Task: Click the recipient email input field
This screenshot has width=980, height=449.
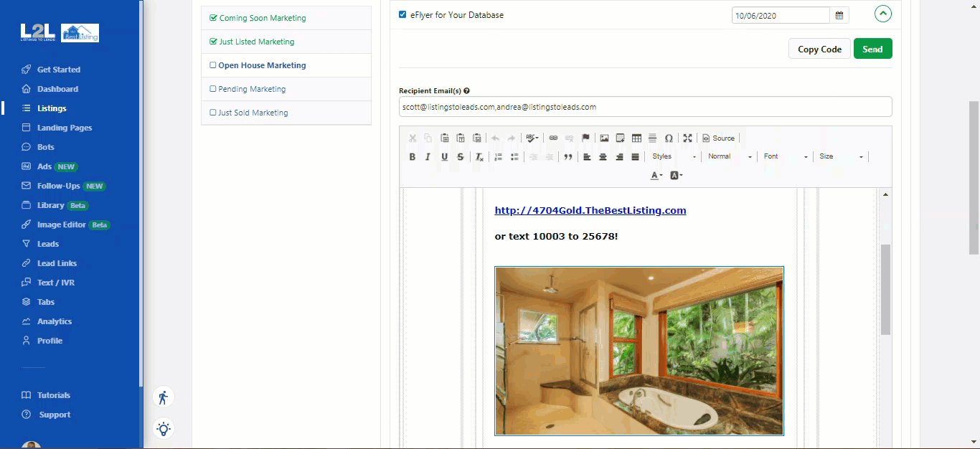Action: (645, 106)
